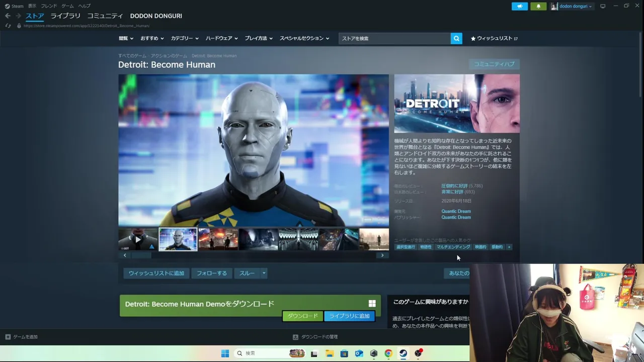This screenshot has height=362, width=644.
Task: Expand the 閲覧 dropdown
Action: pyautogui.click(x=126, y=38)
